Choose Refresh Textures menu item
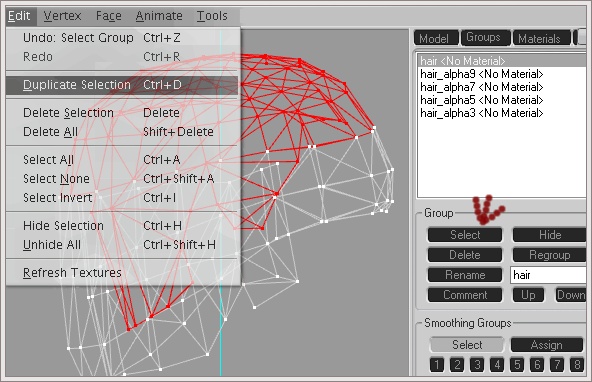Image resolution: width=592 pixels, height=382 pixels. (122, 273)
